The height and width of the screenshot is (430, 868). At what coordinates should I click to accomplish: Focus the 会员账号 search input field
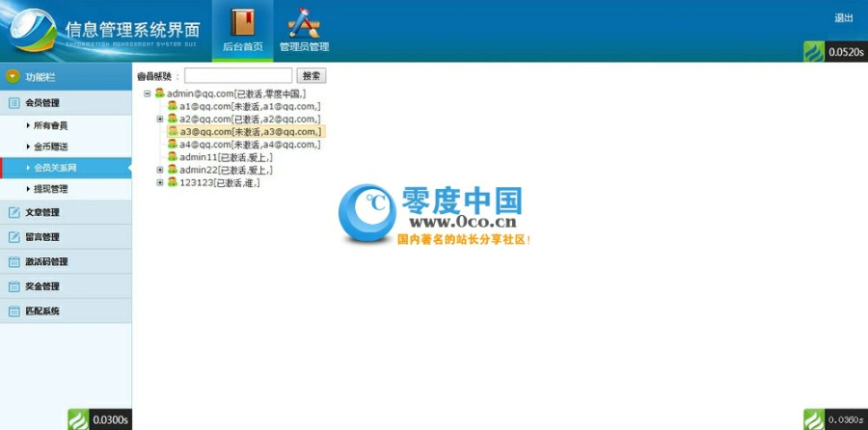click(238, 76)
